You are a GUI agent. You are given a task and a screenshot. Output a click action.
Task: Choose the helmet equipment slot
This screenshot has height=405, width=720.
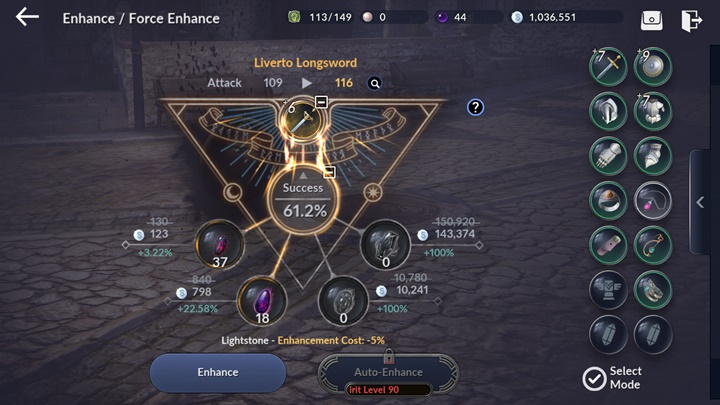[608, 111]
